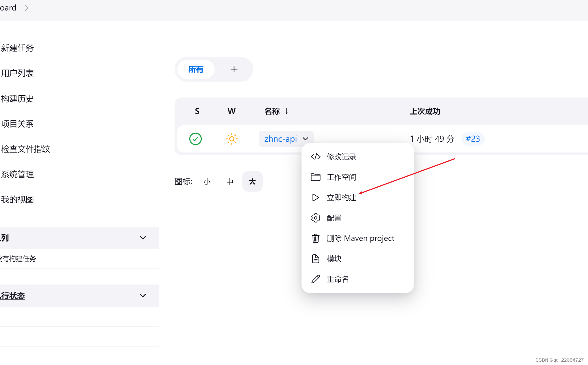The height and width of the screenshot is (365, 588).
Task: Click the 上次成功 column header
Action: point(425,111)
